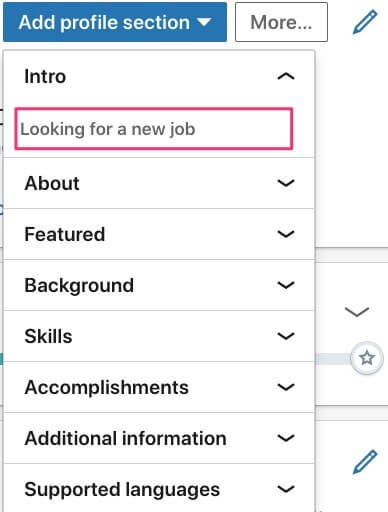The width and height of the screenshot is (388, 512).
Task: Click the Intro menu heading
Action: click(x=45, y=76)
